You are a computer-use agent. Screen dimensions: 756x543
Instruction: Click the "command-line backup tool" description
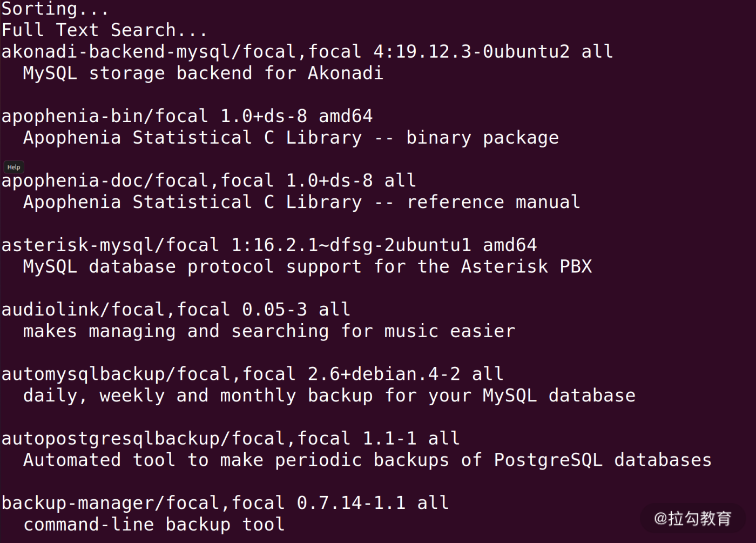(154, 525)
